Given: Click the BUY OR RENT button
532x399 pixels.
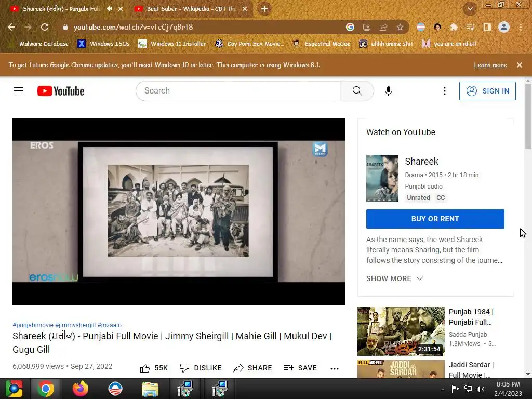Looking at the screenshot, I should click(x=435, y=219).
